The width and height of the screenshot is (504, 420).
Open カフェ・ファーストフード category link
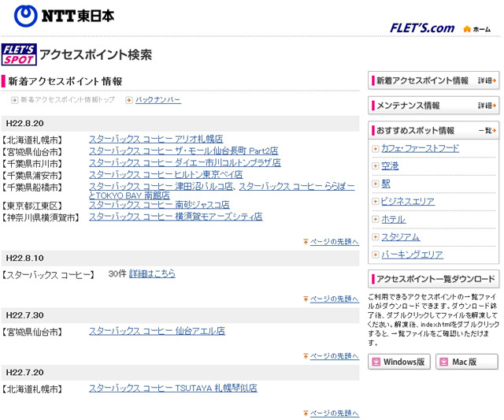[x=420, y=148]
